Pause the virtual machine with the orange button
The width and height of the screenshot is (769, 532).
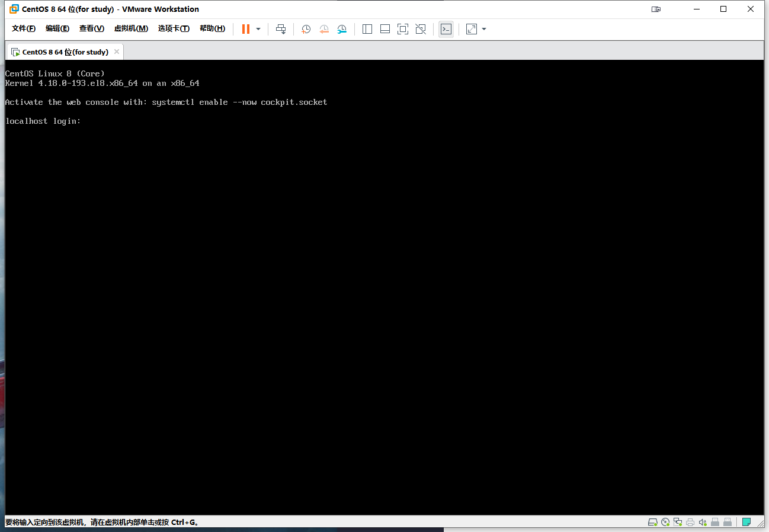point(246,29)
